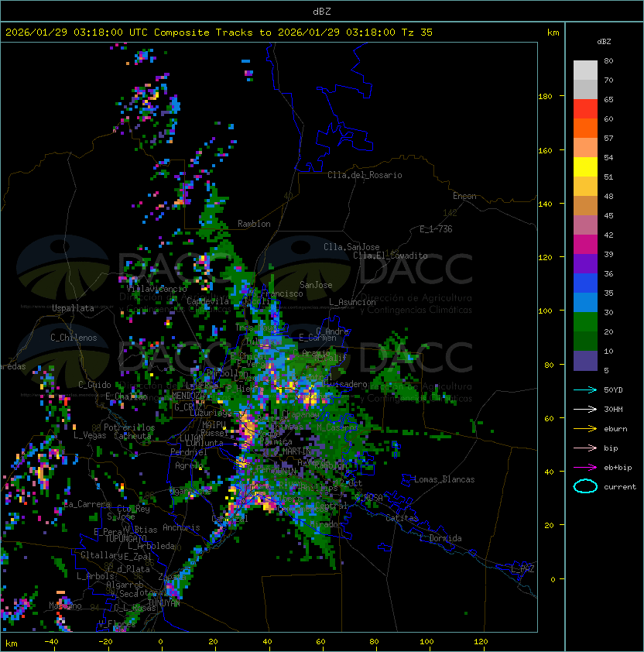Image resolution: width=644 pixels, height=652 pixels.
Task: Select the magenta 39–42 dBZ swatch
Action: [585, 244]
